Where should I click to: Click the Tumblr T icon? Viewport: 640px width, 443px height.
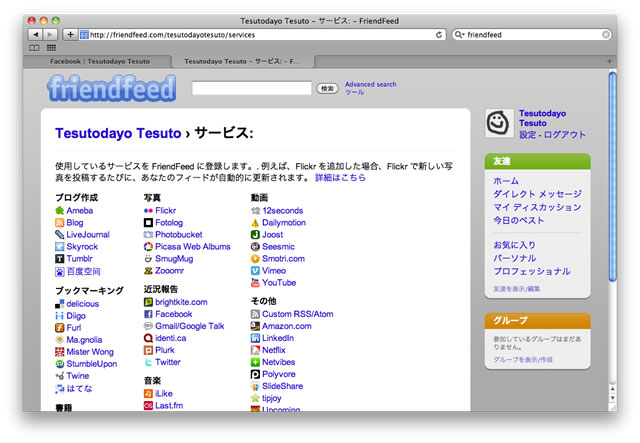pos(60,258)
